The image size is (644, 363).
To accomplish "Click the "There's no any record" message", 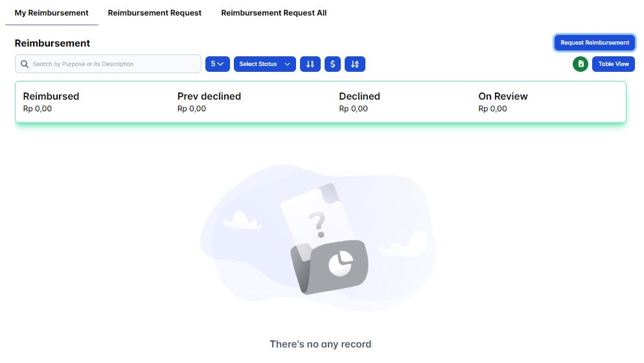I will pos(321,344).
